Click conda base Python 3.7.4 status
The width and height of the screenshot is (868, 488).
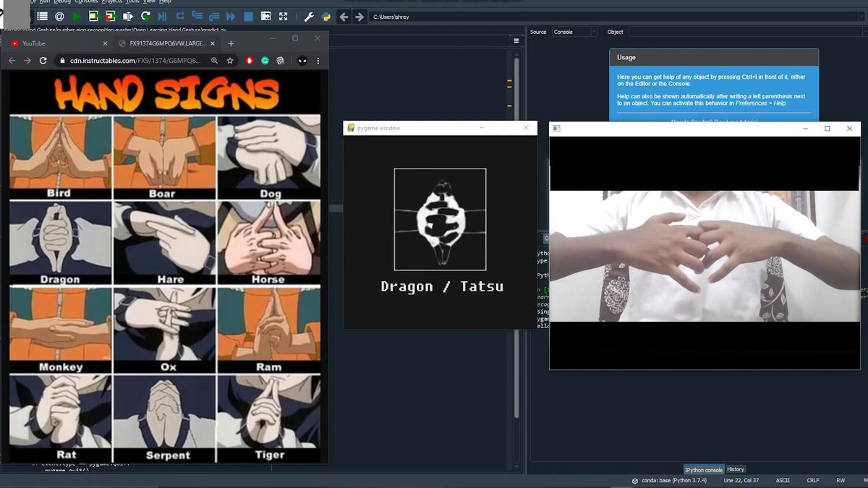point(672,480)
